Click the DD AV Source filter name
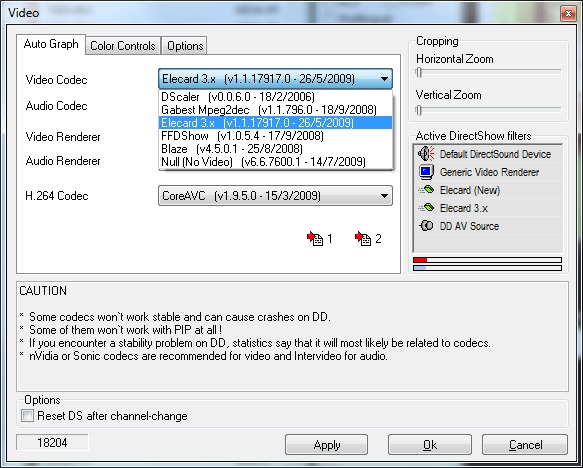 [469, 226]
